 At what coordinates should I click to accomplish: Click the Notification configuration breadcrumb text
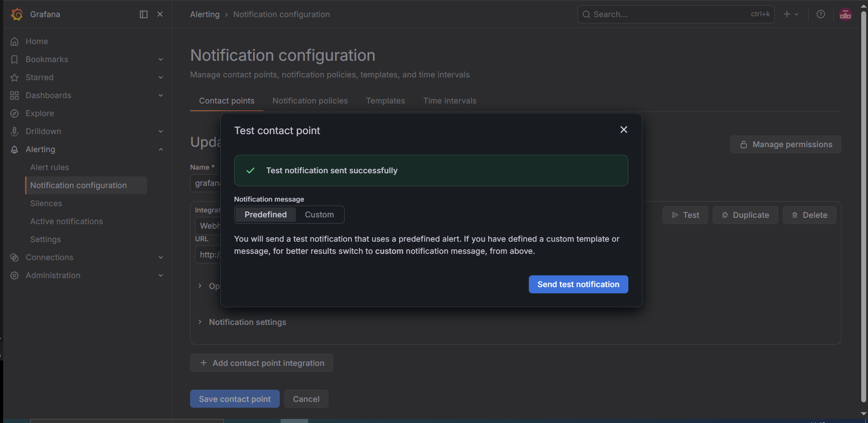(x=282, y=14)
